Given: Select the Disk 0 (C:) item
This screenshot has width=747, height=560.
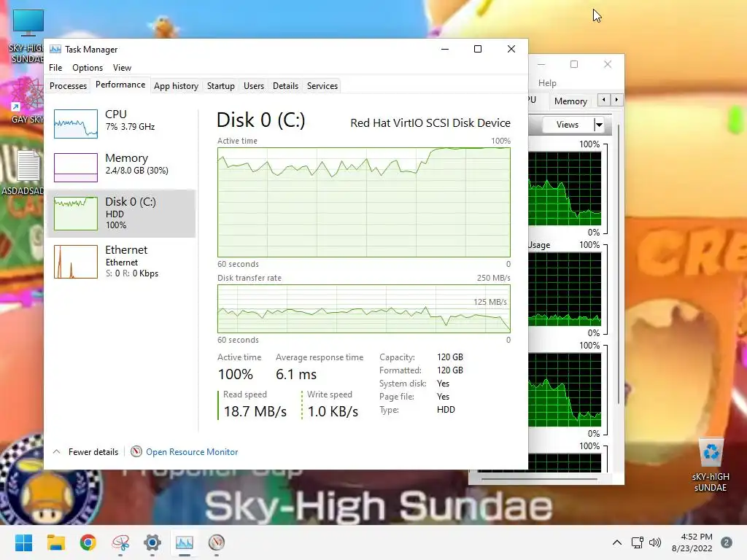Looking at the screenshot, I should (122, 213).
